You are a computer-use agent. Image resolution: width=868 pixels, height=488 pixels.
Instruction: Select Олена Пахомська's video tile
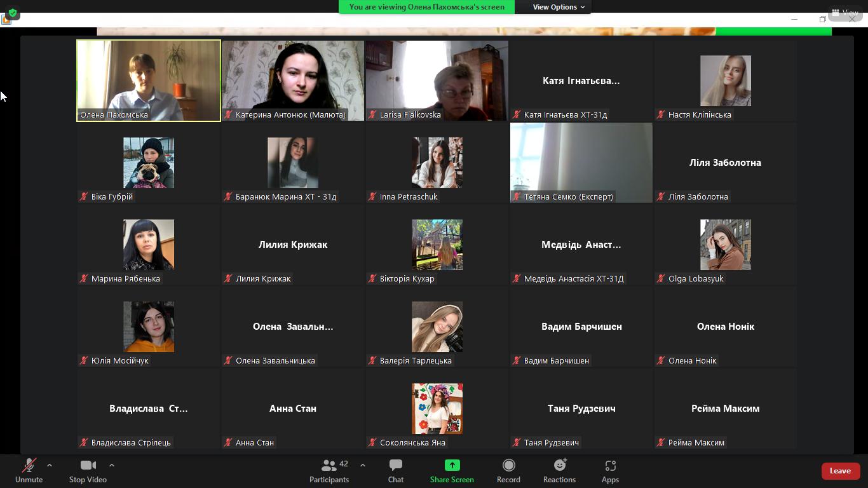[149, 80]
